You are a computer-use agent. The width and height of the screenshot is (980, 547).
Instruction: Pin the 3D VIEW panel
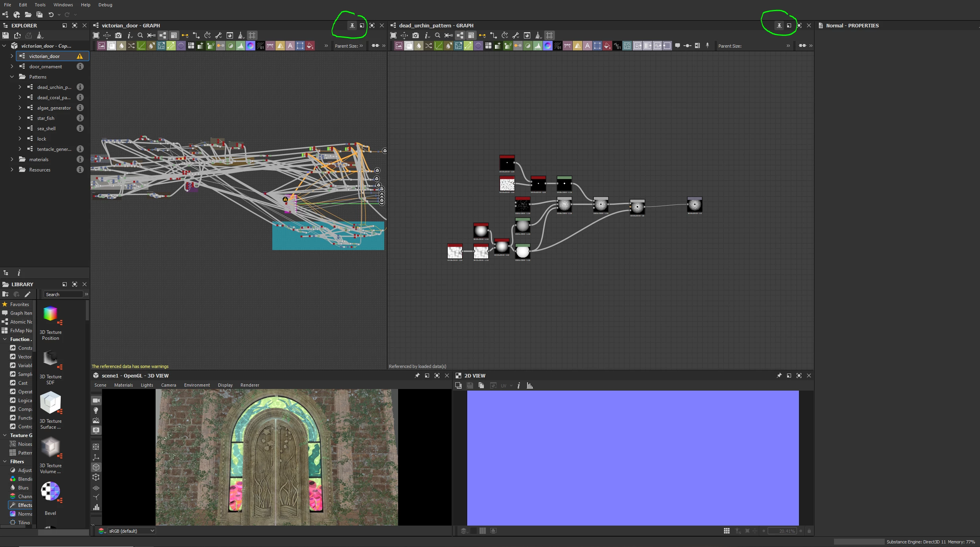[417, 376]
